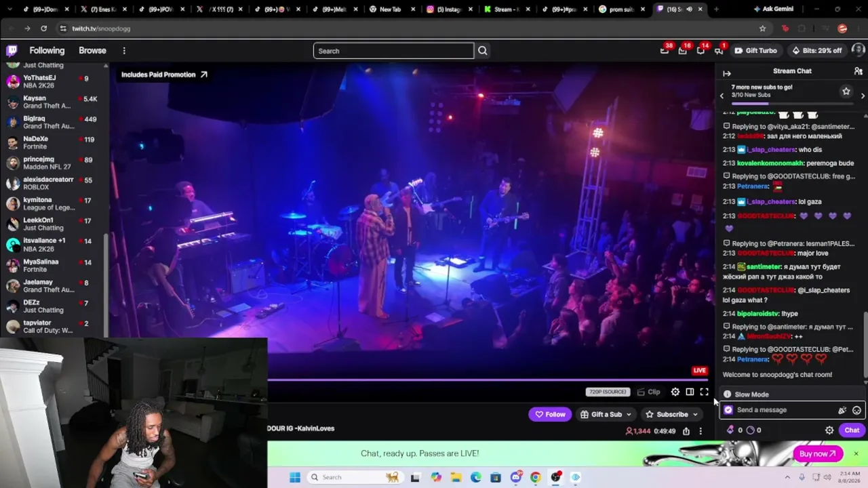The image size is (868, 488).
Task: Click the sub goal star icon
Action: coord(846,91)
